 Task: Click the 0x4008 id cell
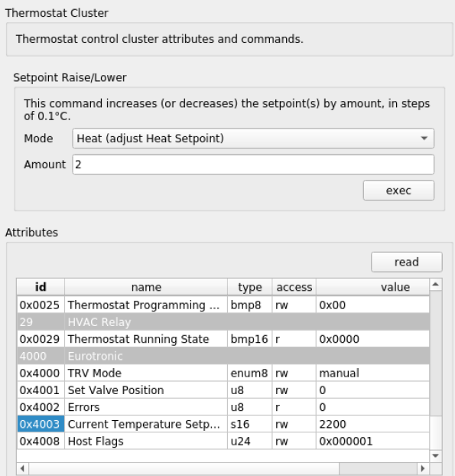(x=41, y=441)
